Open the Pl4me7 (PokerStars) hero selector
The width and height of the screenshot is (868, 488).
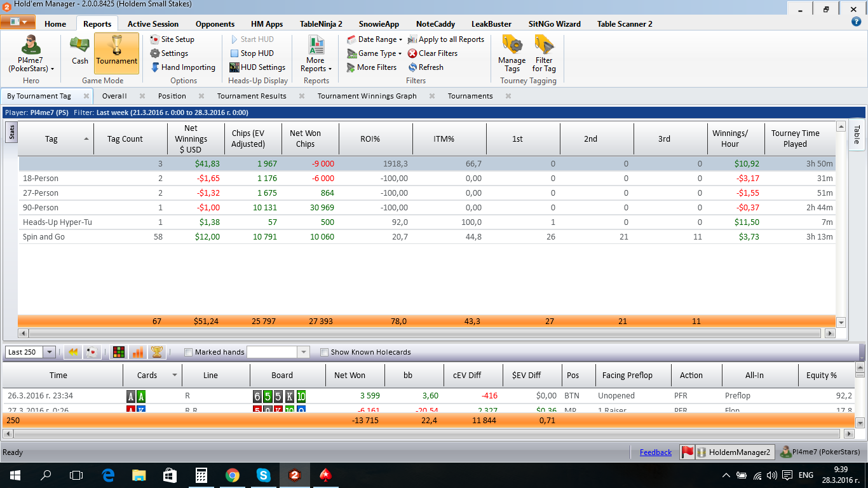(x=31, y=54)
